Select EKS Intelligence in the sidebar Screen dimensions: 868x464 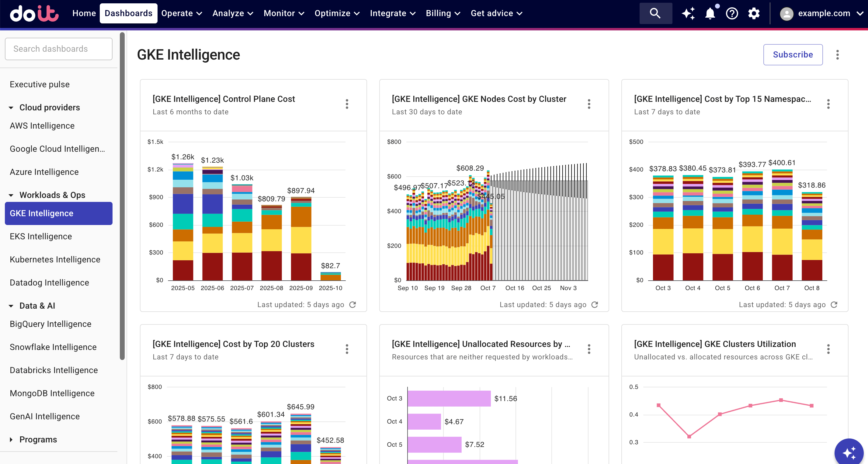pos(40,236)
